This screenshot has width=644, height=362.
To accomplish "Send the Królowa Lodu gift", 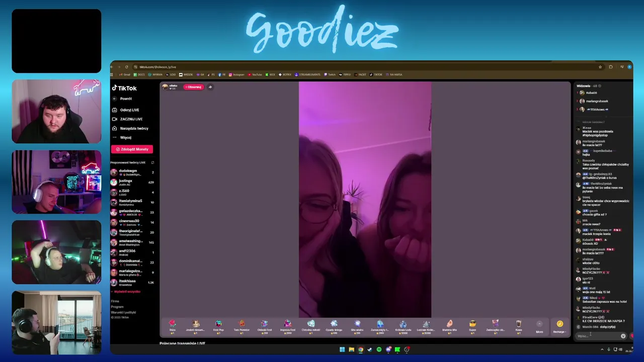I will pyautogui.click(x=403, y=326).
